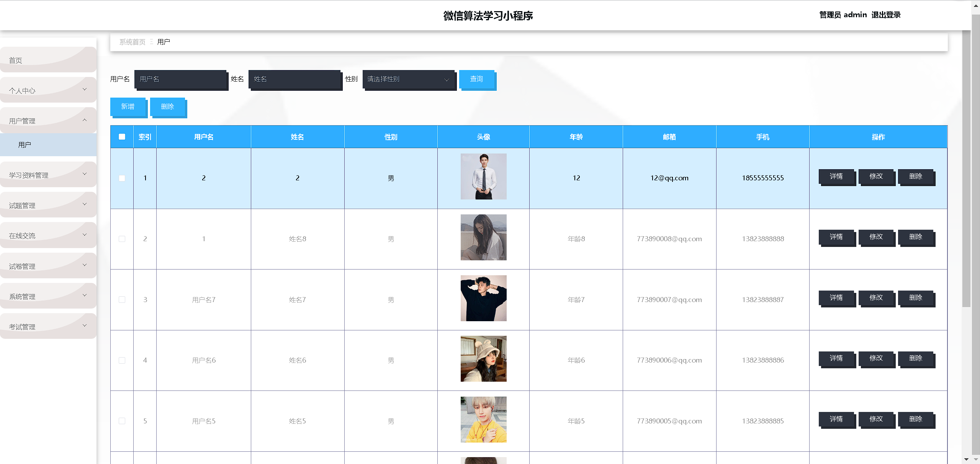
Task: Open 详情 for the 用户名5 row
Action: tap(836, 419)
